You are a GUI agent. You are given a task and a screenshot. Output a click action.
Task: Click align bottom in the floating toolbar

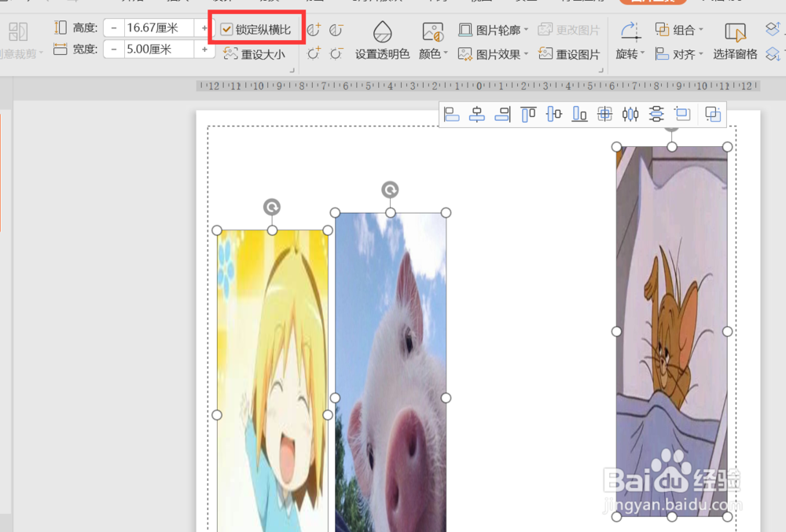579,114
